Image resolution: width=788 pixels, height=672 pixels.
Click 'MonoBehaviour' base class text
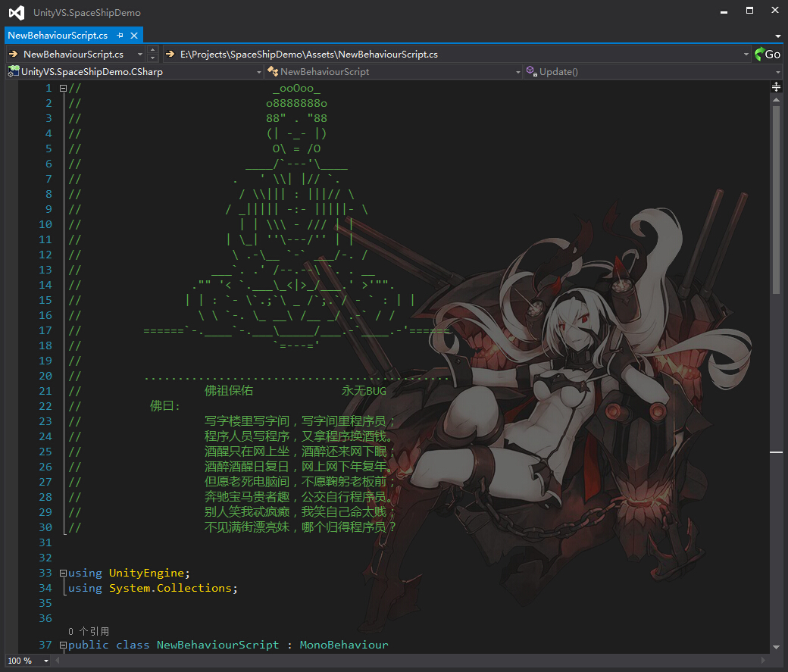(x=344, y=645)
